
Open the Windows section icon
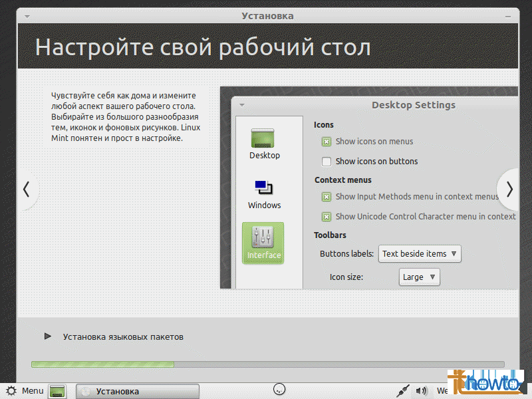coord(263,188)
